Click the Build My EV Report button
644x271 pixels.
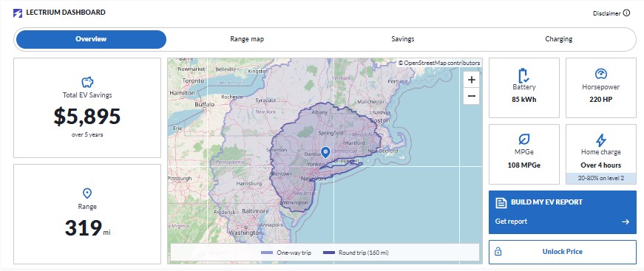click(562, 212)
